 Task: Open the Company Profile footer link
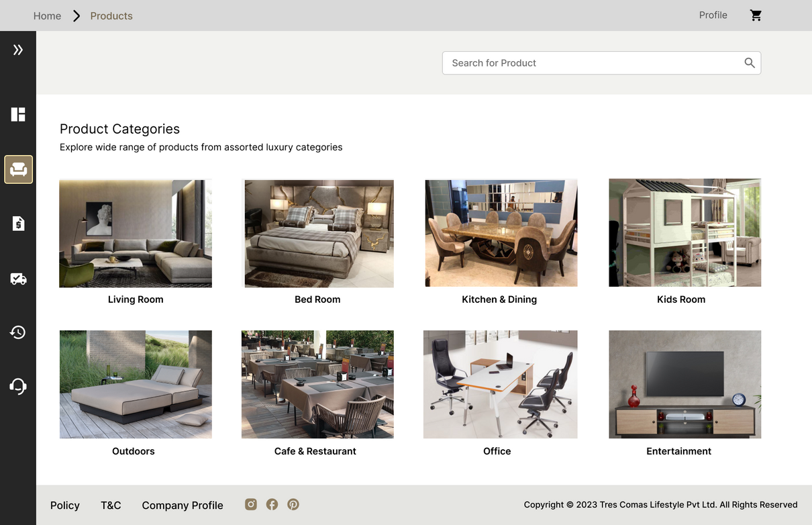pyautogui.click(x=183, y=506)
